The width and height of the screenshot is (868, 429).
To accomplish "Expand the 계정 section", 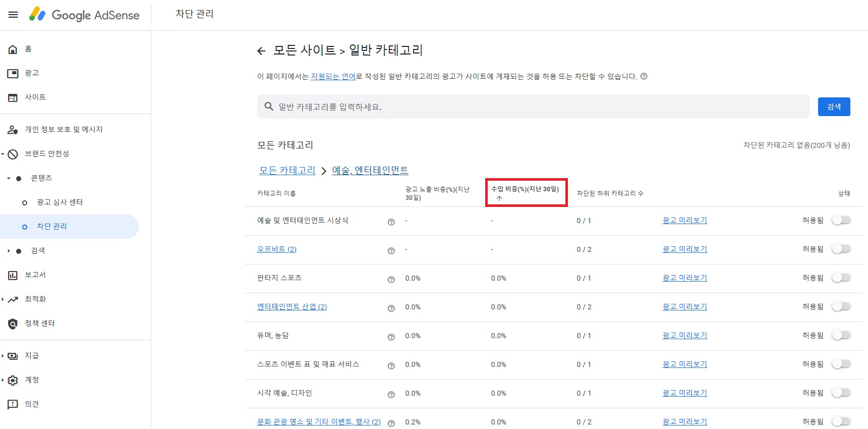I will (x=3, y=380).
